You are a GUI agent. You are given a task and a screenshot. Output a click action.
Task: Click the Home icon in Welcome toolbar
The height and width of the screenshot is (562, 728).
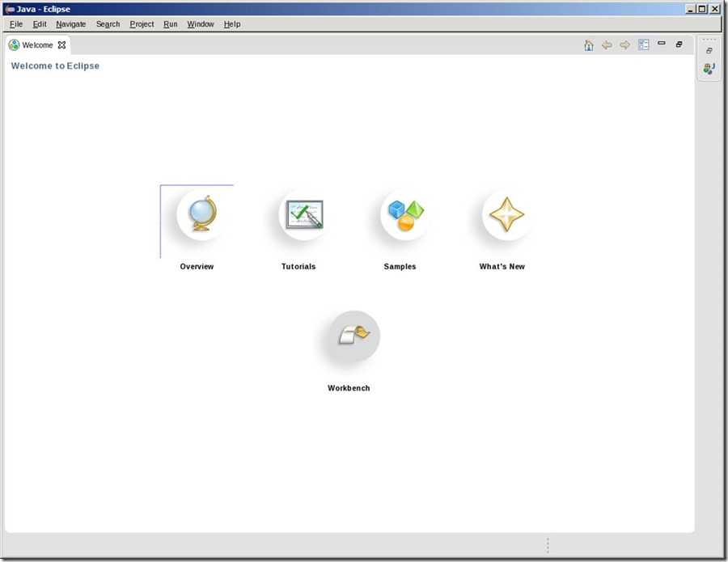(x=589, y=45)
